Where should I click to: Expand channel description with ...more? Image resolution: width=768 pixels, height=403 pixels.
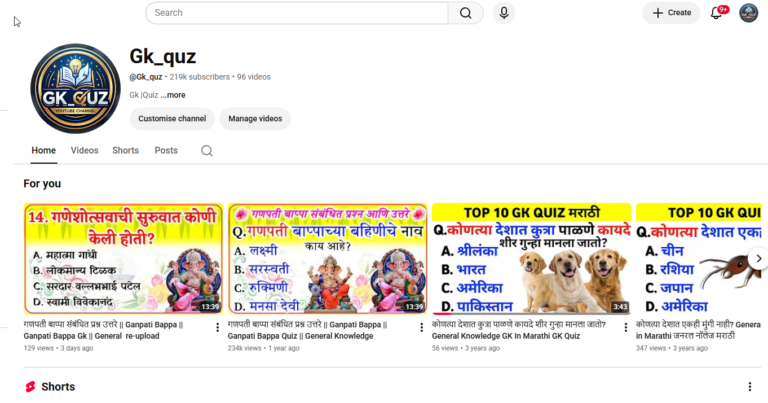173,95
